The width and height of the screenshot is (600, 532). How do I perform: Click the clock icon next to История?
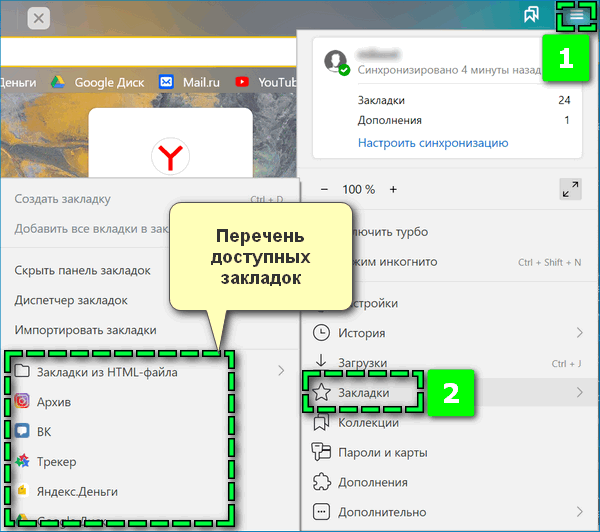coord(321,333)
